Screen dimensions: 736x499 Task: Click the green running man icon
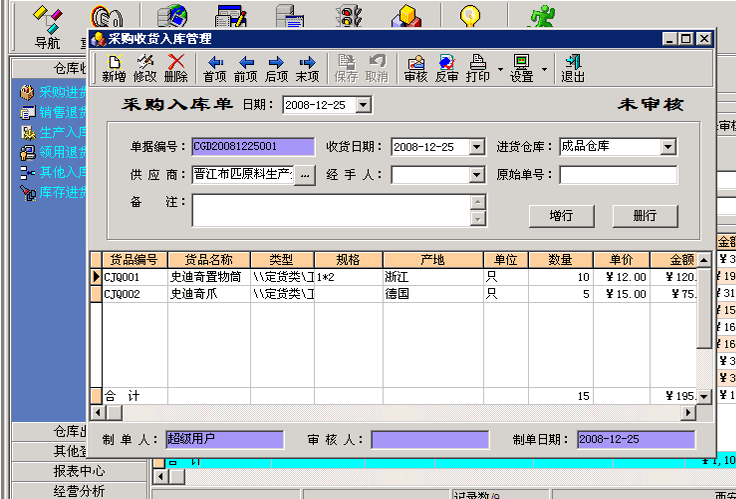pyautogui.click(x=542, y=15)
